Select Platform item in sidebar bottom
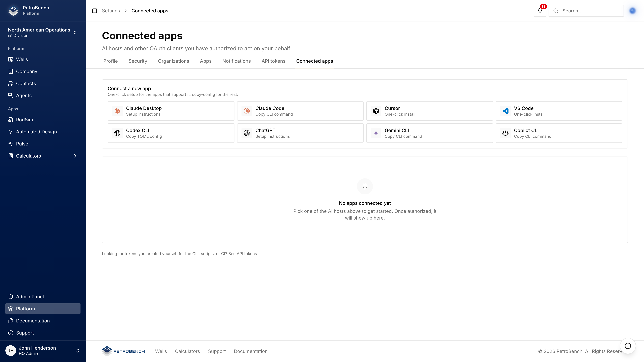The image size is (644, 362). click(x=43, y=309)
